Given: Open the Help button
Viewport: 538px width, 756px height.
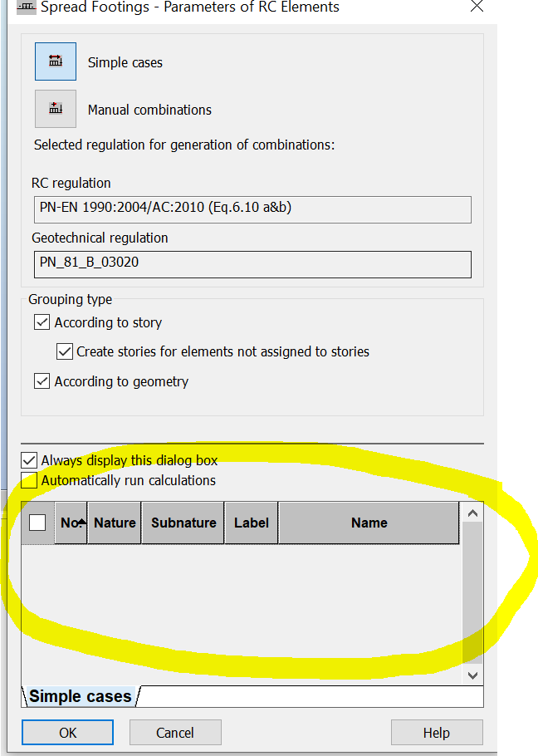Looking at the screenshot, I should pos(437,732).
